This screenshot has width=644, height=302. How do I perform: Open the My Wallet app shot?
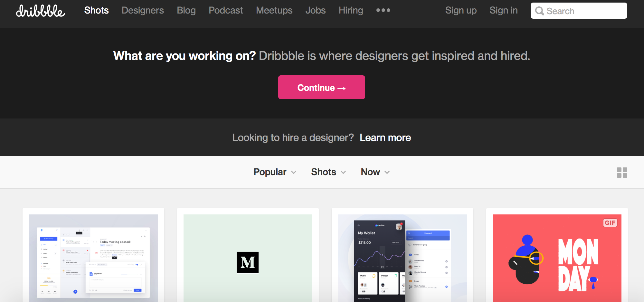(x=402, y=258)
